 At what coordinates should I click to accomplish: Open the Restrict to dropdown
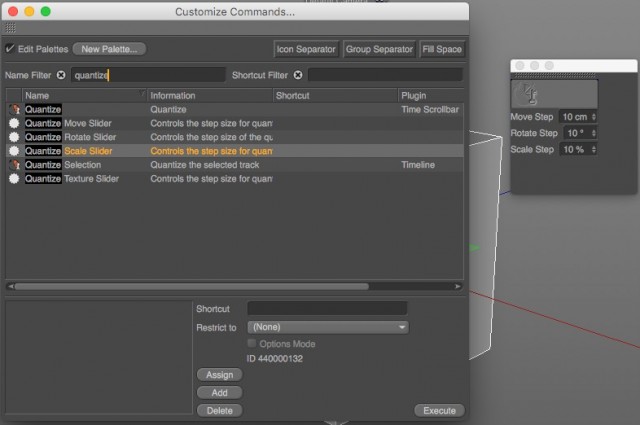[x=328, y=327]
